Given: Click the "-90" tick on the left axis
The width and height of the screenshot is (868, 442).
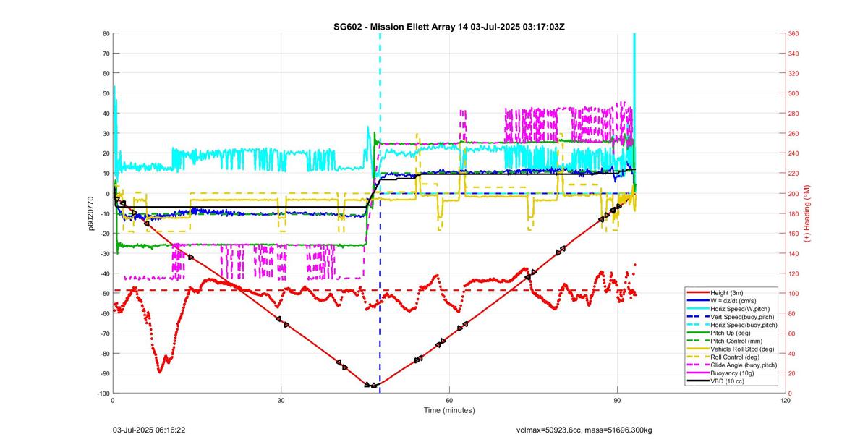Looking at the screenshot, I should click(103, 373).
